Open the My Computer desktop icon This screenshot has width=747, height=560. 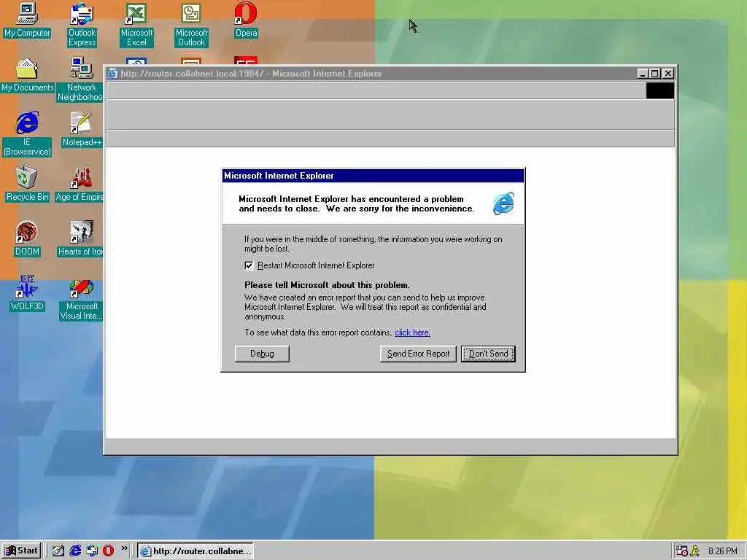27,20
